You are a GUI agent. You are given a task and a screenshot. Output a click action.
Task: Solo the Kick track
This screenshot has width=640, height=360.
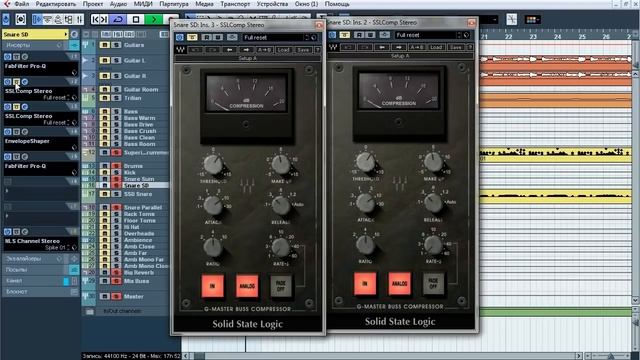click(x=116, y=173)
